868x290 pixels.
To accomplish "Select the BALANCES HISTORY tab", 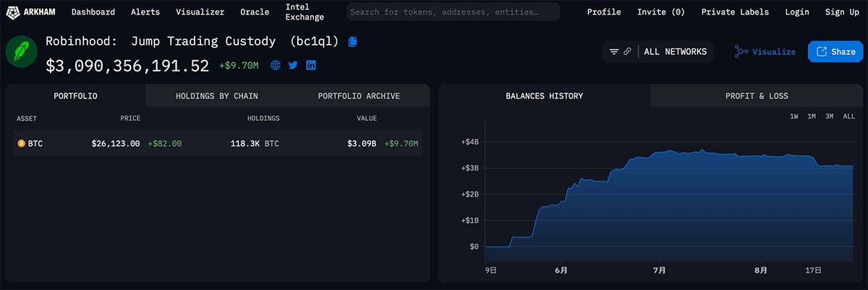I will coord(545,96).
